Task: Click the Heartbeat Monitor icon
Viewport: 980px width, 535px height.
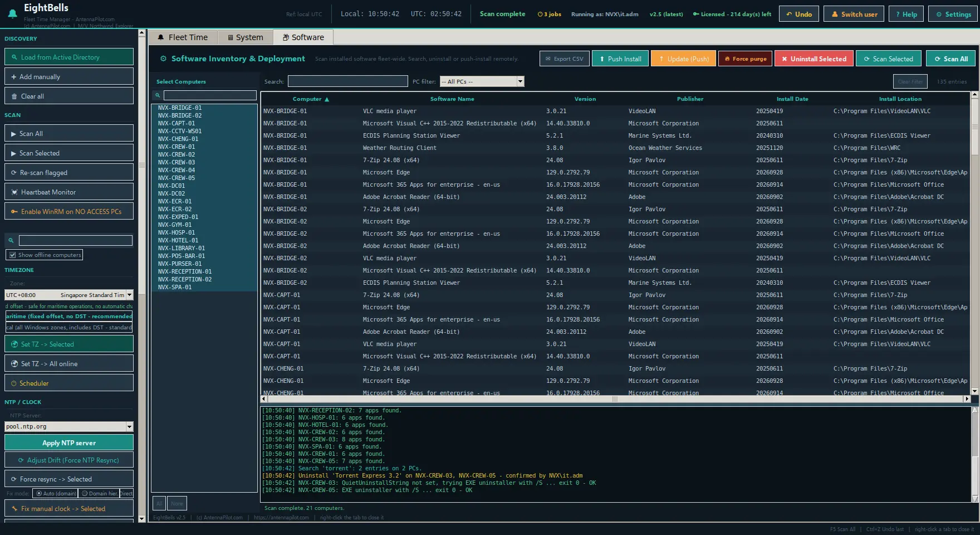Action: pyautogui.click(x=14, y=192)
